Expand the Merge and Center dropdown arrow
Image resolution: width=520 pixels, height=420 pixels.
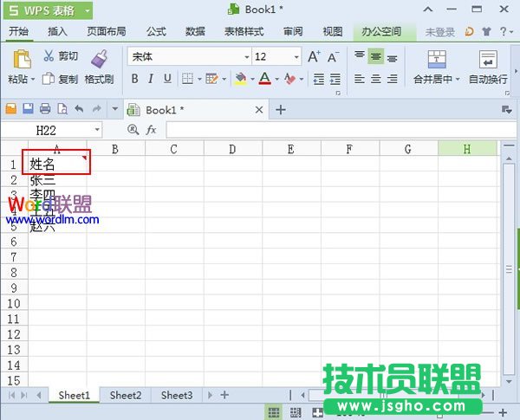(458, 79)
